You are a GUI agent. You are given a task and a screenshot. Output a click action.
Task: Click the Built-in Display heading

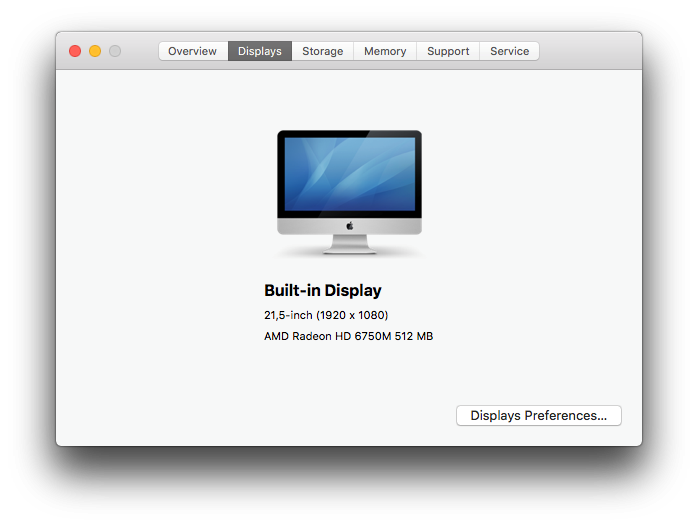point(323,291)
